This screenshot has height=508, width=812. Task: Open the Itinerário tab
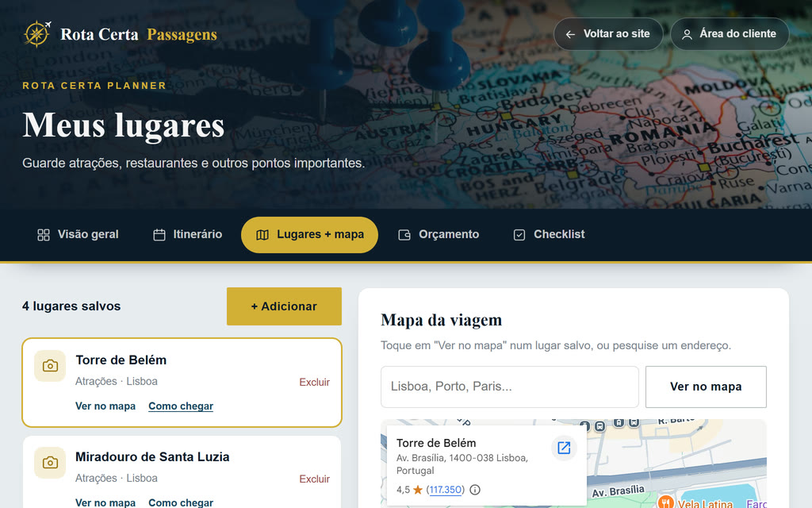pyautogui.click(x=187, y=235)
